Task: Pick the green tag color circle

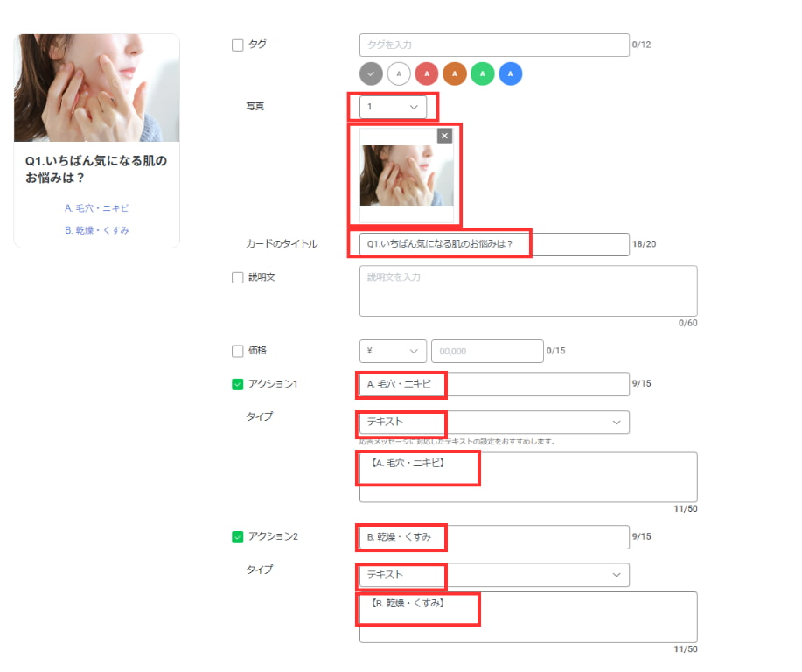Action: (482, 73)
